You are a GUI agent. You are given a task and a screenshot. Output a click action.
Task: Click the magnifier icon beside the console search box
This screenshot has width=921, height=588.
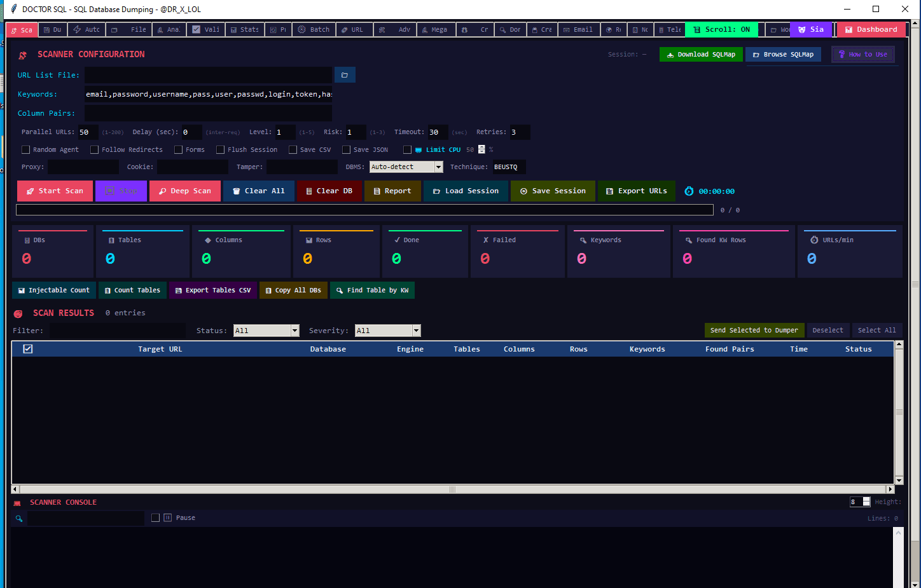point(19,519)
